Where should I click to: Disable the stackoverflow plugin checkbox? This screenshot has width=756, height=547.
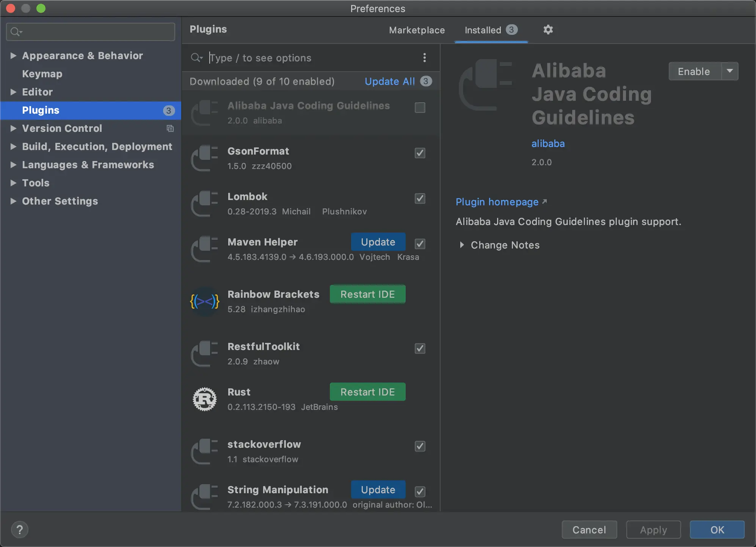[x=420, y=446]
